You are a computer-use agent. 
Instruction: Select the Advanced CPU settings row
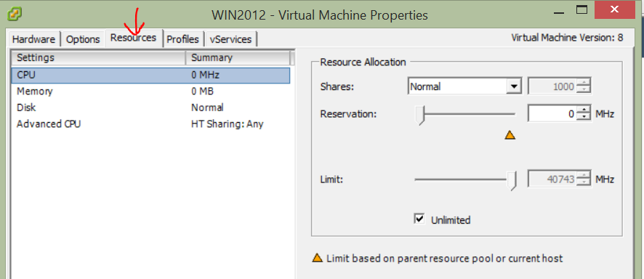[x=150, y=124]
